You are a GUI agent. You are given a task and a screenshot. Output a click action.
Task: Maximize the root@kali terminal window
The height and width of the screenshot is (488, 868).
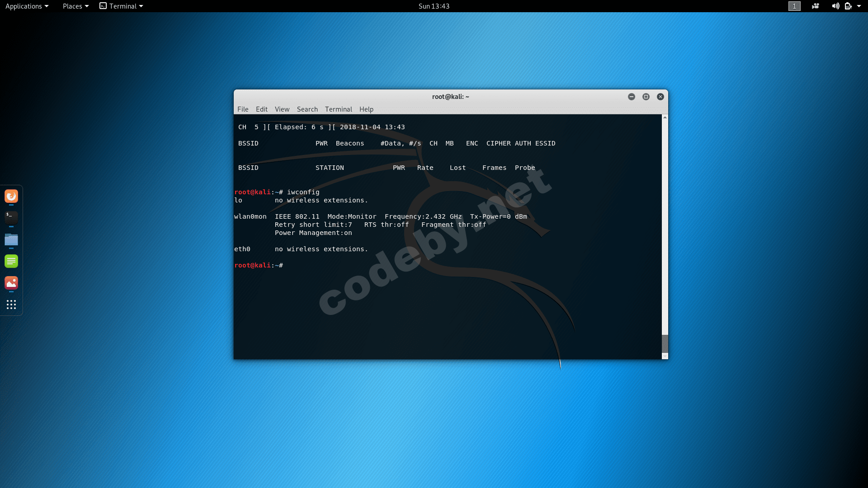[646, 97]
